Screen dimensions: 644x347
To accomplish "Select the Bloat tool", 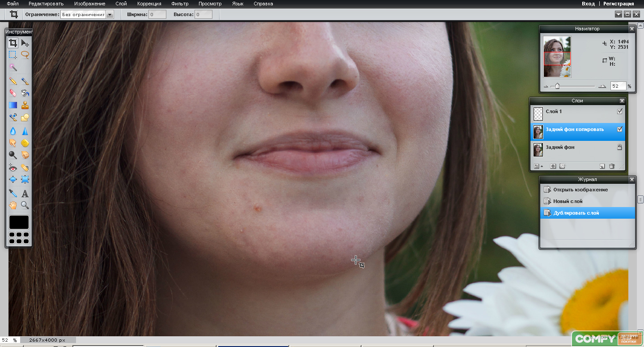I will [x=13, y=180].
